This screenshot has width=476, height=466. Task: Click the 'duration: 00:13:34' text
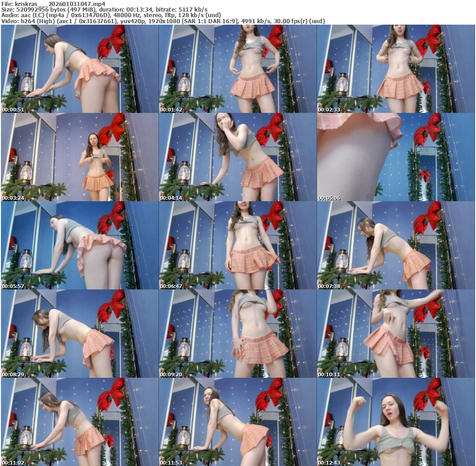tap(126, 9)
